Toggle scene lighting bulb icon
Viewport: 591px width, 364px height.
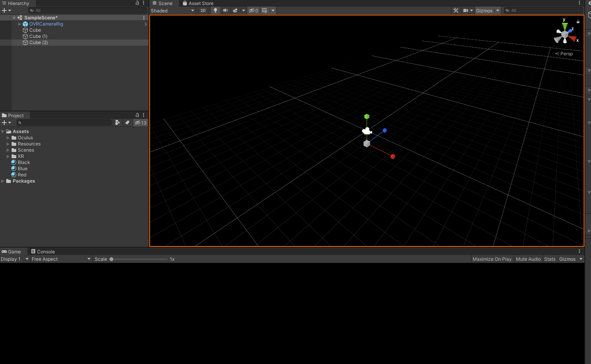(x=215, y=10)
